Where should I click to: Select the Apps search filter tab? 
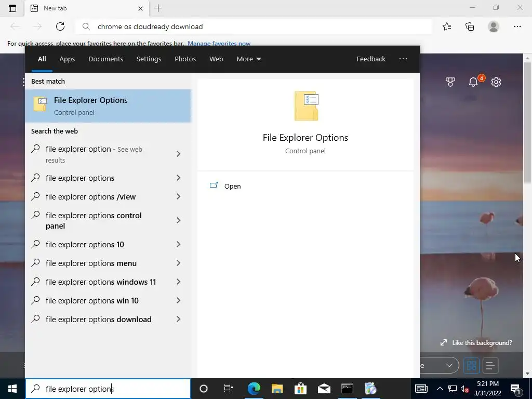pos(67,59)
